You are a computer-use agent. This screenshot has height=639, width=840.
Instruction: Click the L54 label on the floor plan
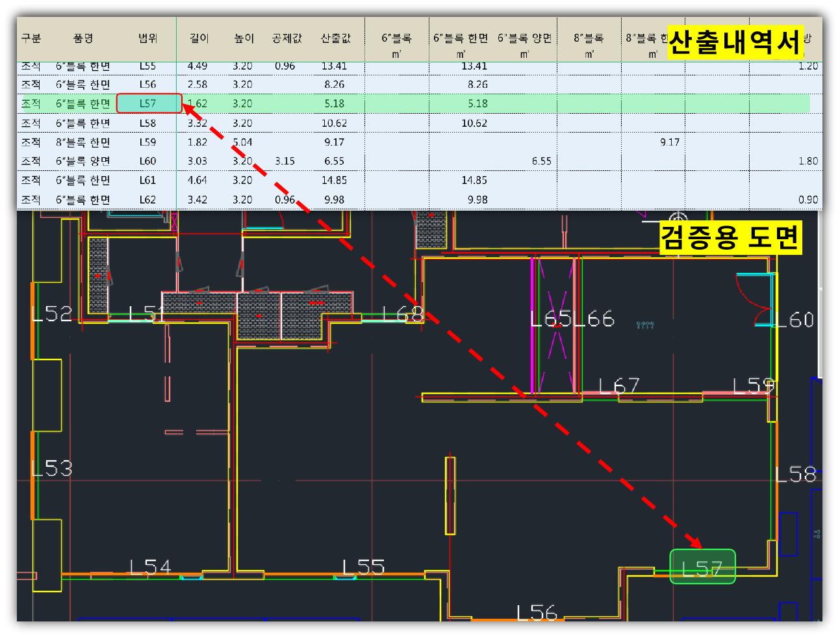[x=150, y=567]
